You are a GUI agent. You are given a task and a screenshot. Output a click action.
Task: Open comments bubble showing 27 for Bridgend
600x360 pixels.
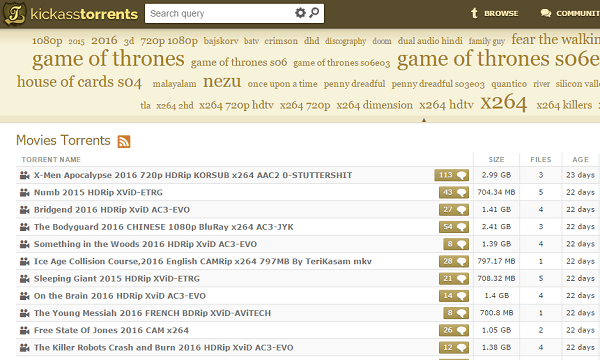[x=454, y=210]
